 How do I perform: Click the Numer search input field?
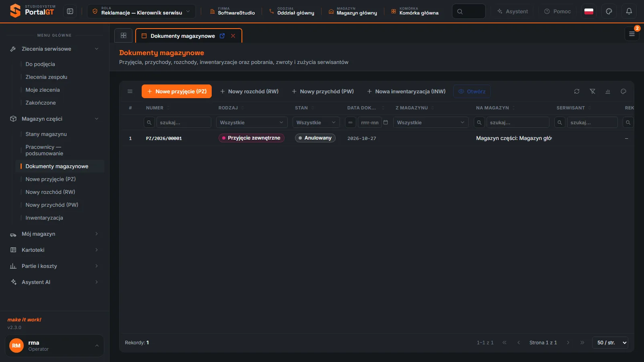[184, 122]
